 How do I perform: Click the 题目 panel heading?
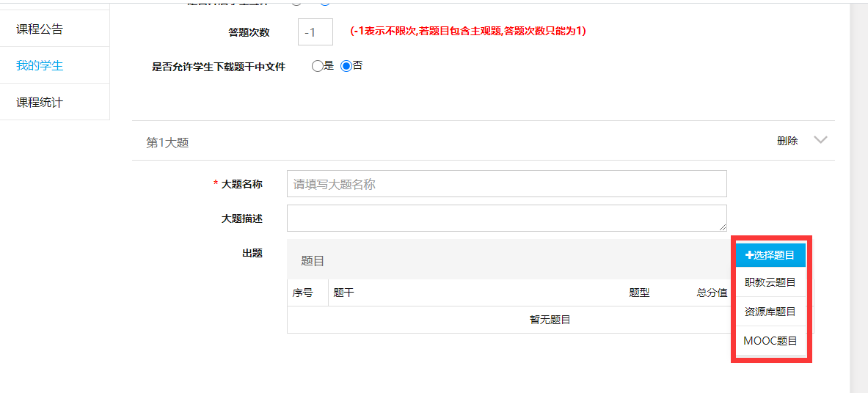pos(313,261)
